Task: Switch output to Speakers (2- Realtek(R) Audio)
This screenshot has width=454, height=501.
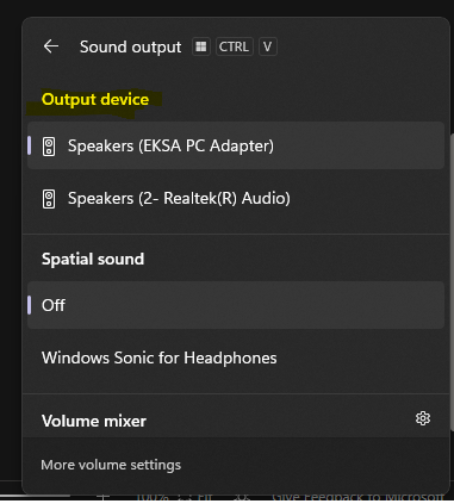Action: point(236,198)
